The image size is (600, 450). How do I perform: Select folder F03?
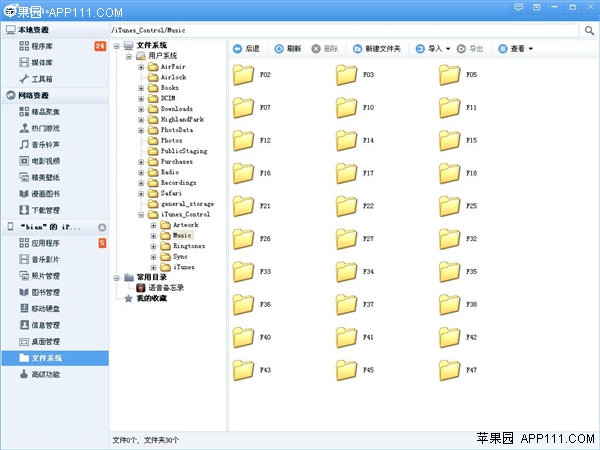(x=355, y=75)
